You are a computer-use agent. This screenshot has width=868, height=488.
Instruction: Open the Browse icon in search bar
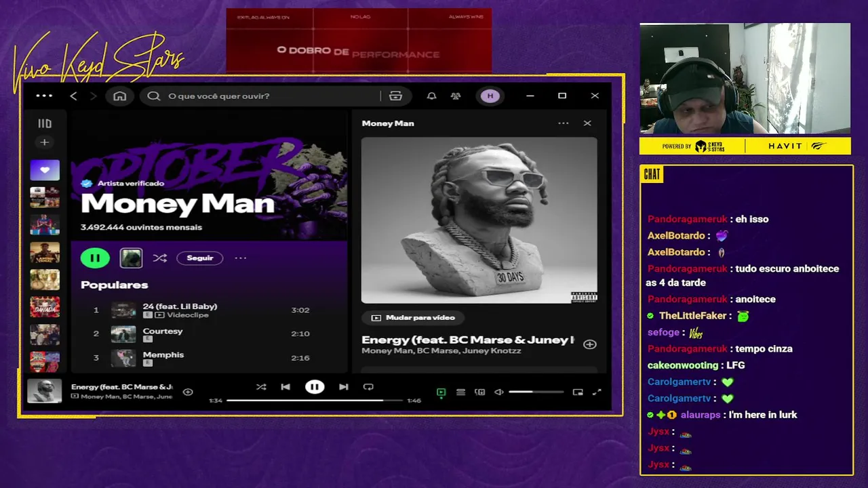(x=395, y=96)
